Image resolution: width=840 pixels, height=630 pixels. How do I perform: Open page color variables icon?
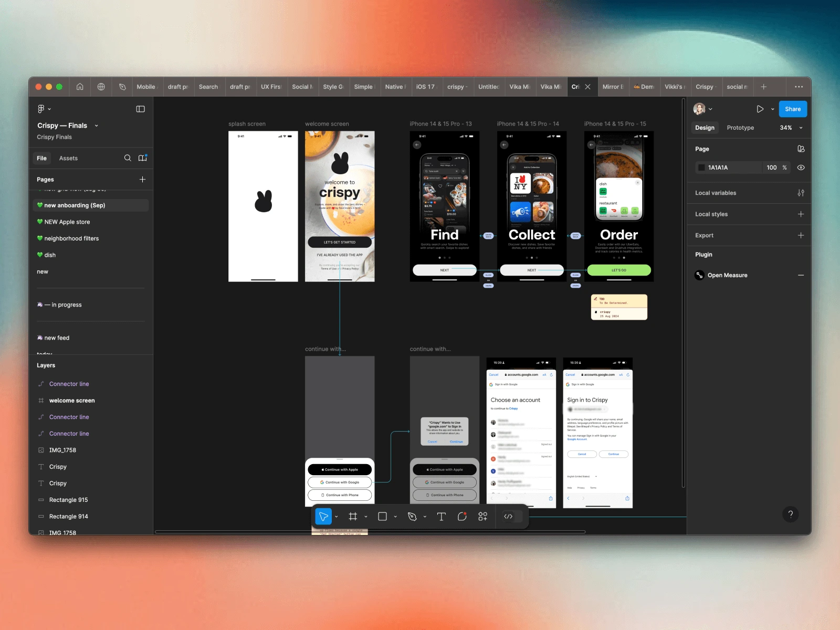pos(801,149)
